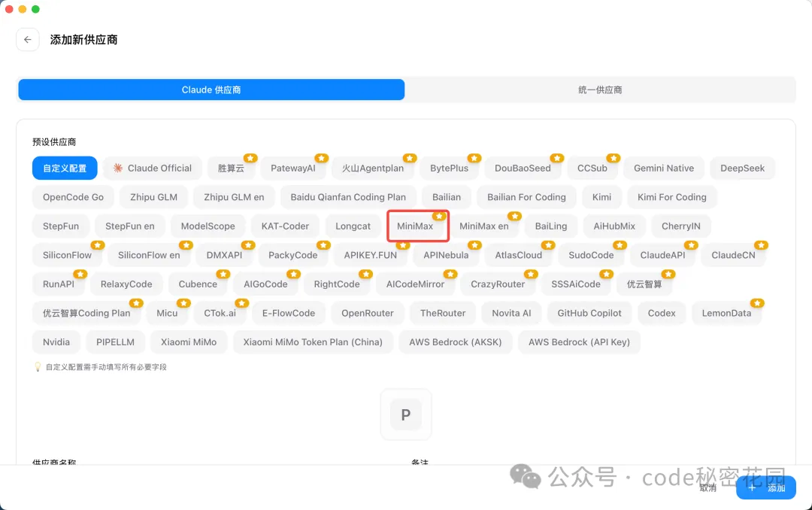Choose the KAT-Coder preset

point(285,226)
